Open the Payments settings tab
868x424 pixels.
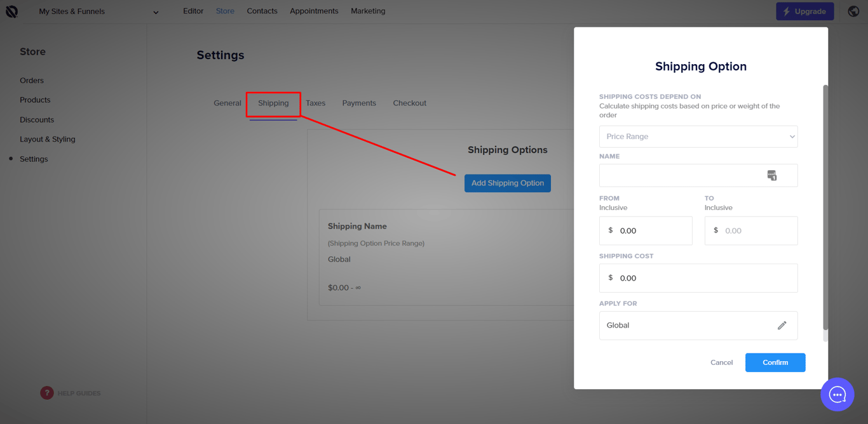coord(359,103)
